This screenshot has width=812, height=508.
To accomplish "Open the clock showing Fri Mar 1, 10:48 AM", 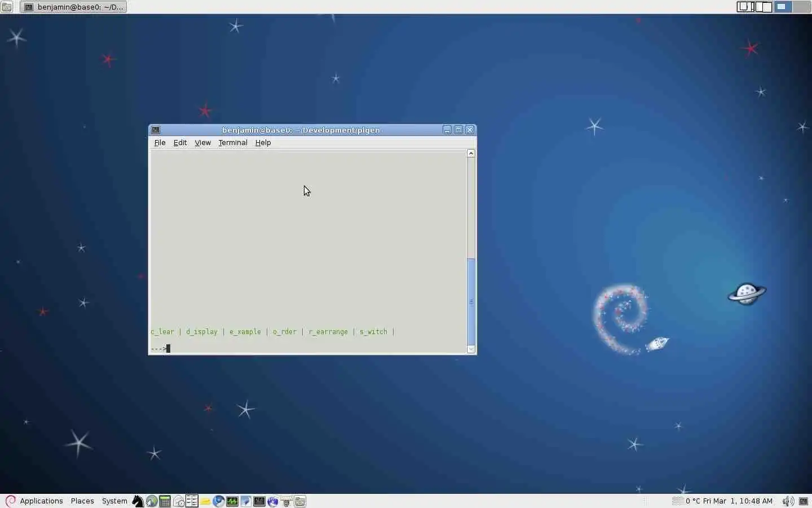I will point(738,501).
